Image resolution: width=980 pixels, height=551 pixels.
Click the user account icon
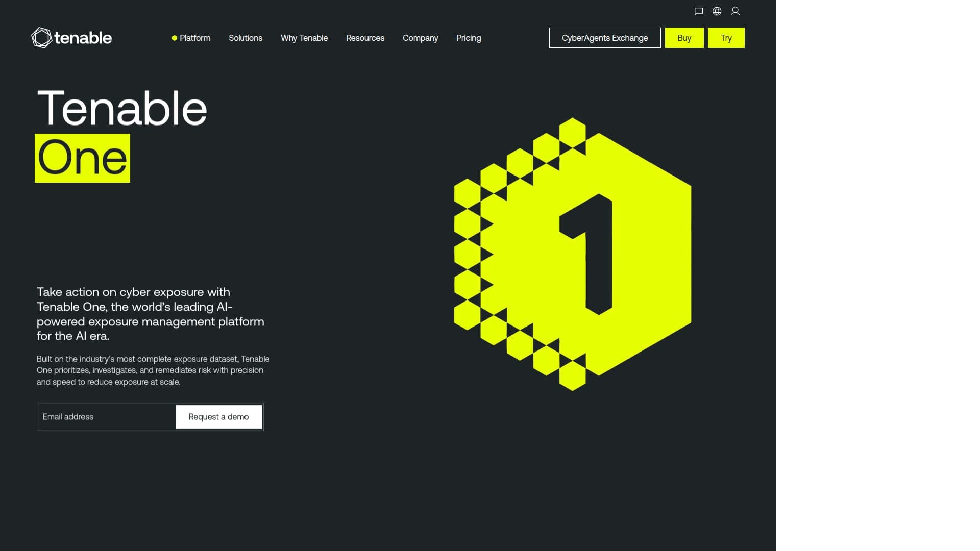pos(736,11)
